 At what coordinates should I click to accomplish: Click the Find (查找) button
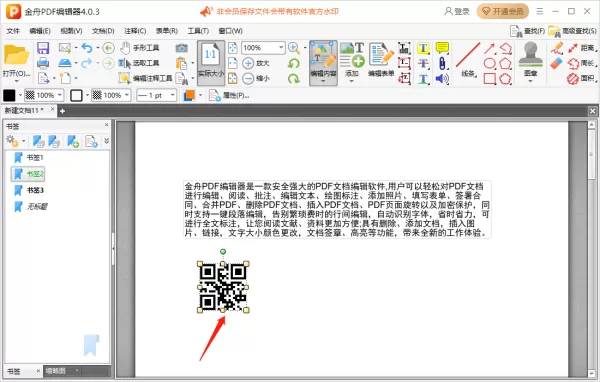coord(528,31)
